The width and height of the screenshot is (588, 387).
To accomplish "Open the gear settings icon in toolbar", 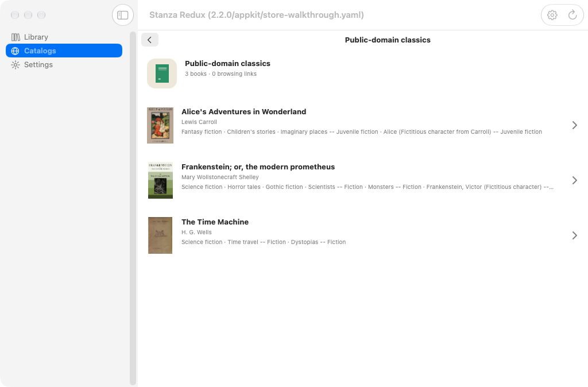I will [x=552, y=15].
